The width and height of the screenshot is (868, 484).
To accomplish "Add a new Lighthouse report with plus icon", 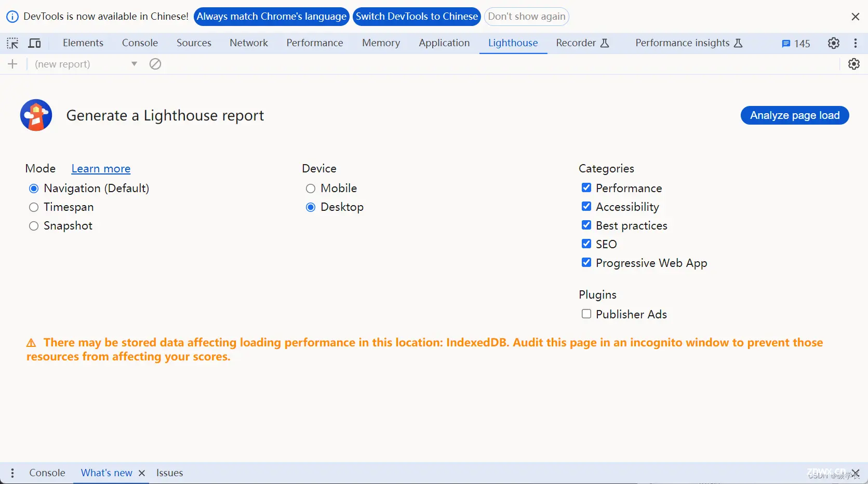I will [x=12, y=64].
